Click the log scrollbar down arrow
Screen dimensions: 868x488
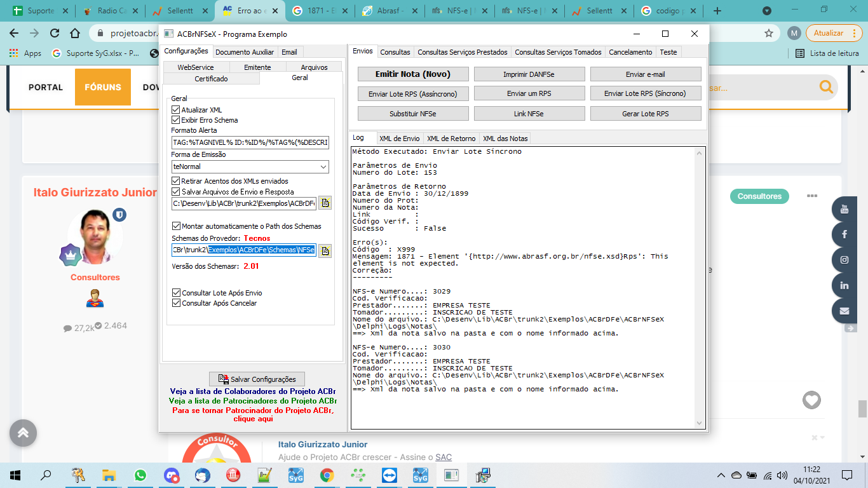coord(700,423)
